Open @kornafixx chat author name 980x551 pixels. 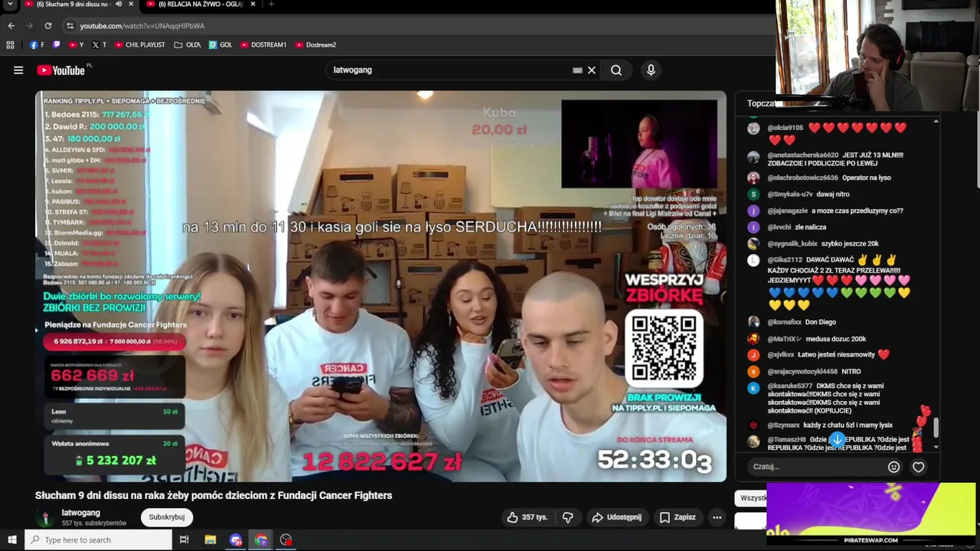(x=784, y=322)
